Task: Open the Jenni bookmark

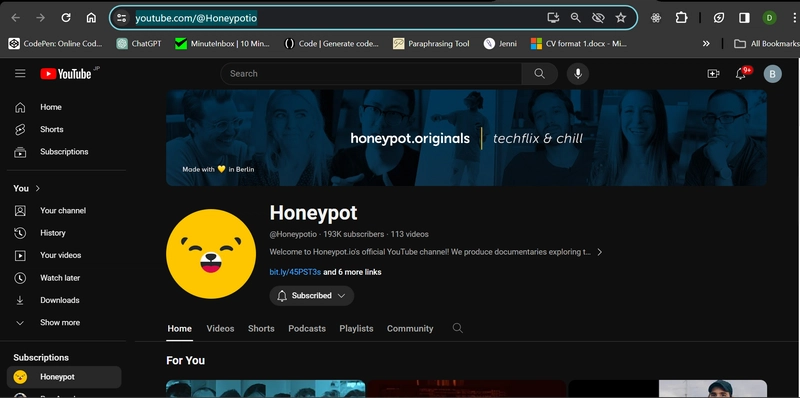Action: click(500, 44)
